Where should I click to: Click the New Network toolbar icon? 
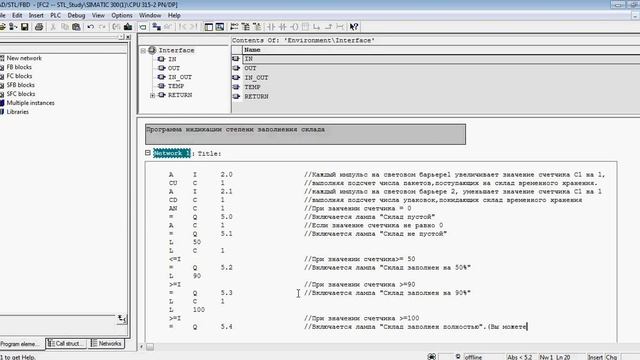click(x=234, y=27)
